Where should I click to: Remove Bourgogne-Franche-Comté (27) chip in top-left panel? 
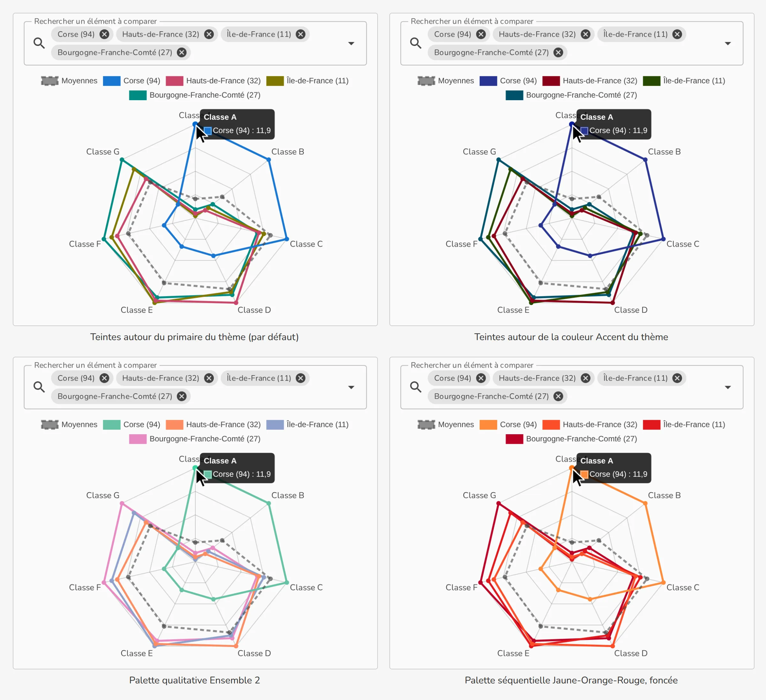182,52
